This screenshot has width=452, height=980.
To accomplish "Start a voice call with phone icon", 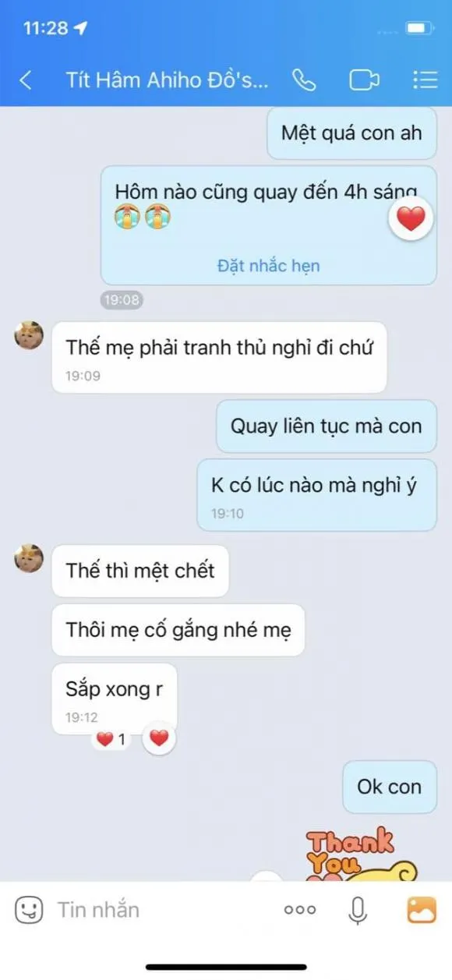I will [x=303, y=80].
